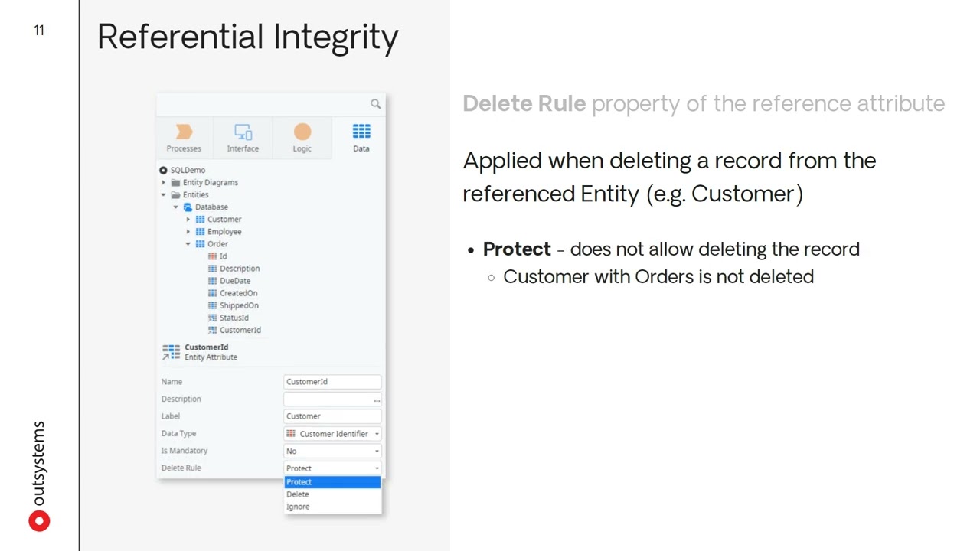This screenshot has width=980, height=551.
Task: Select the StatusId attribute icon
Action: pyautogui.click(x=212, y=317)
